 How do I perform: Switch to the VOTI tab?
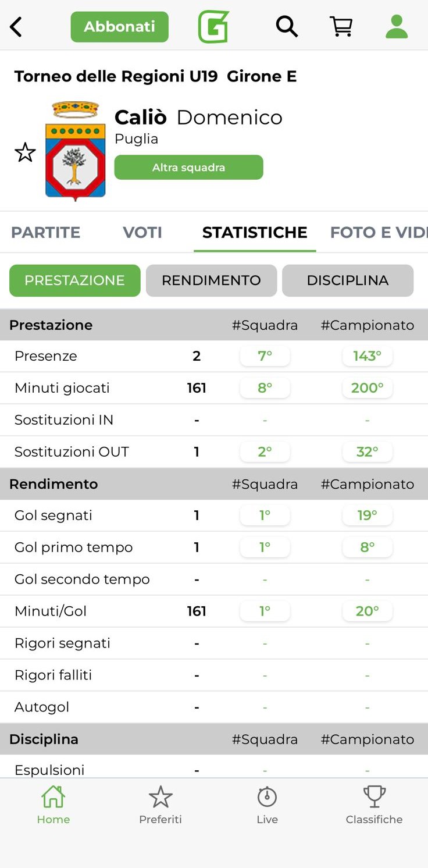click(x=142, y=232)
